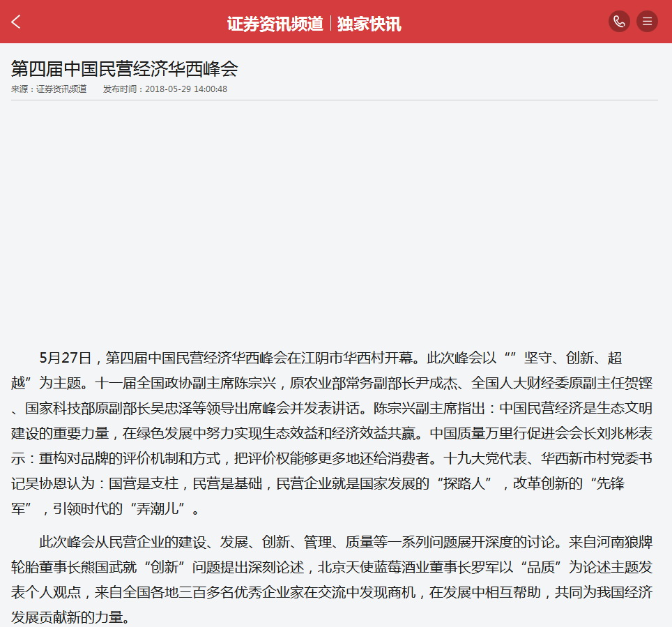Click the 证券资讯频道 header title
Image resolution: width=672 pixels, height=627 pixels.
point(275,24)
